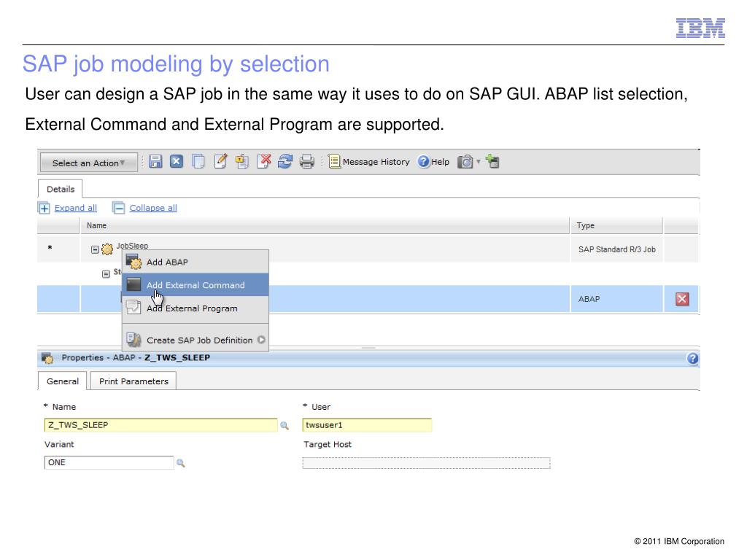
Task: Click the Expand all plus icon
Action: pyautogui.click(x=44, y=208)
